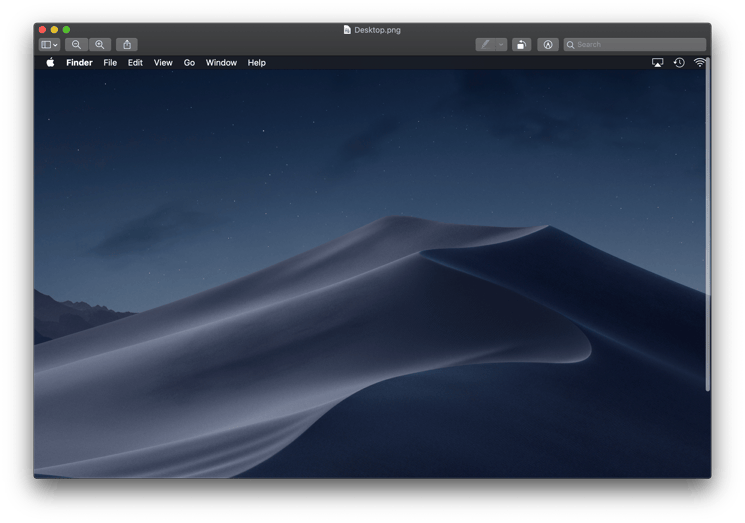Click the Time Machine clock icon
This screenshot has width=745, height=523.
[679, 63]
